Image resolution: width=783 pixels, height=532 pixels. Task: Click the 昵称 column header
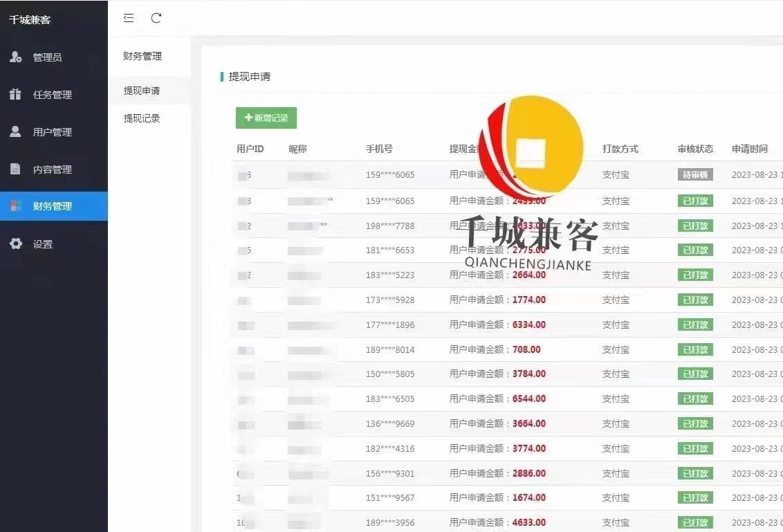(x=297, y=149)
